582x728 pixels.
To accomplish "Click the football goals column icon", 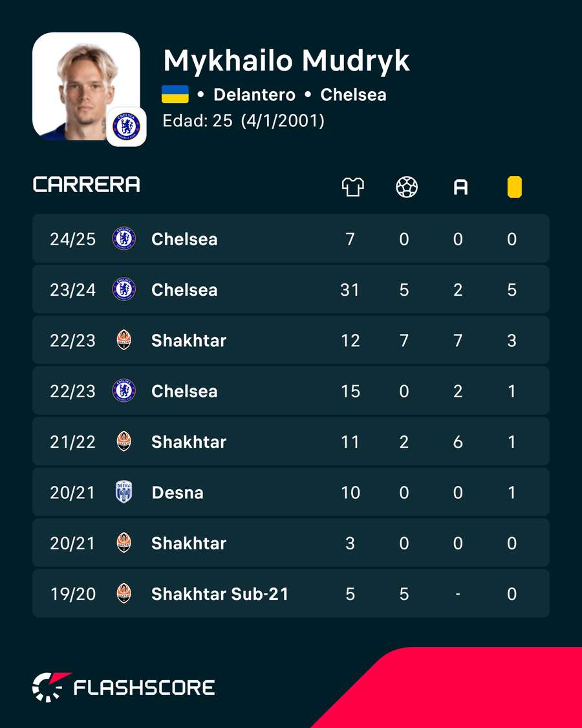I will 407,188.
